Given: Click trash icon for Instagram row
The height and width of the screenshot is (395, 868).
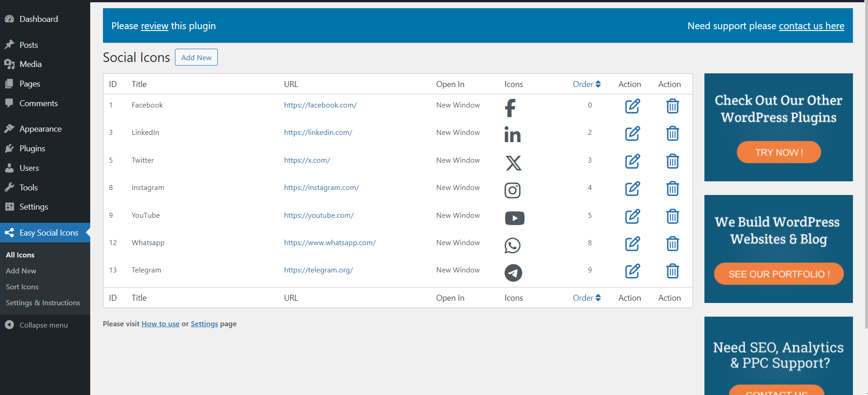Looking at the screenshot, I should [x=672, y=189].
